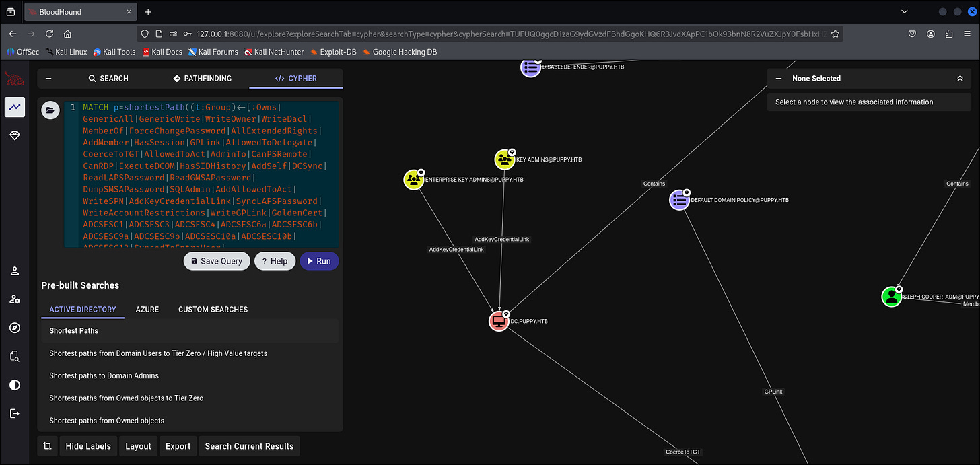Open the OffSec bookmark
This screenshot has height=465, width=980.
pos(23,52)
